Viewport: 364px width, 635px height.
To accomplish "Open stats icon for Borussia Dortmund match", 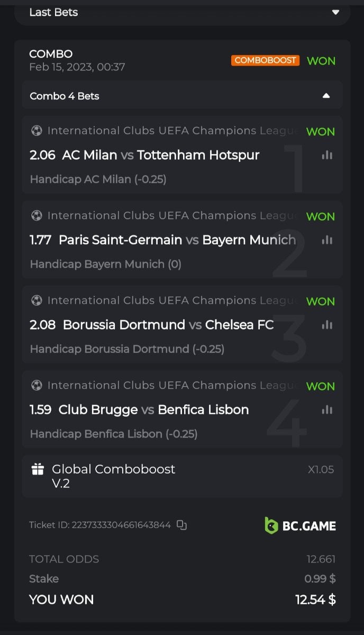I will coord(327,324).
